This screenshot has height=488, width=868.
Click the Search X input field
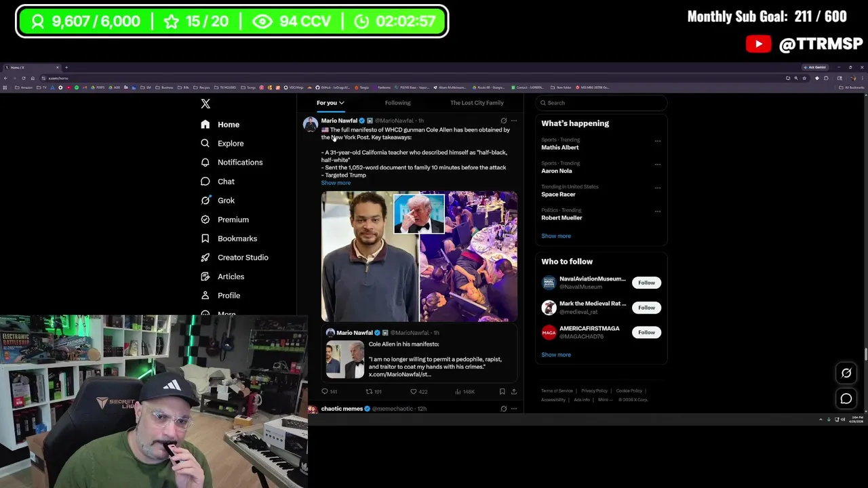[x=601, y=103]
